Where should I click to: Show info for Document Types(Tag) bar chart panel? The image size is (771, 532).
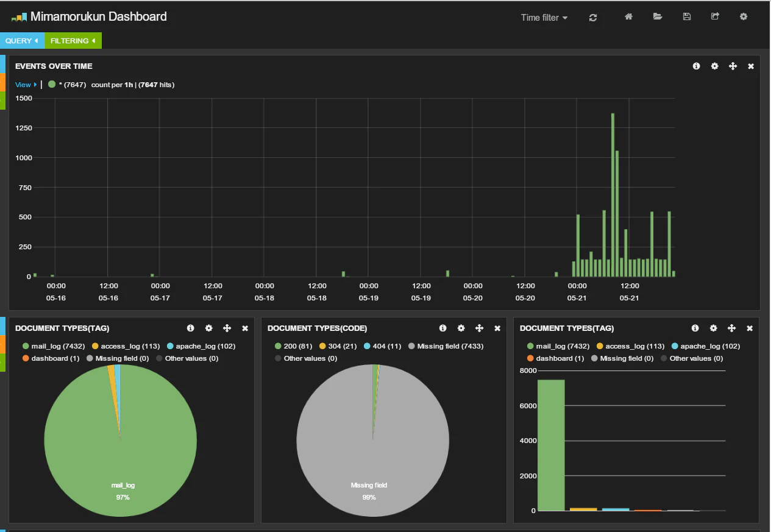695,328
